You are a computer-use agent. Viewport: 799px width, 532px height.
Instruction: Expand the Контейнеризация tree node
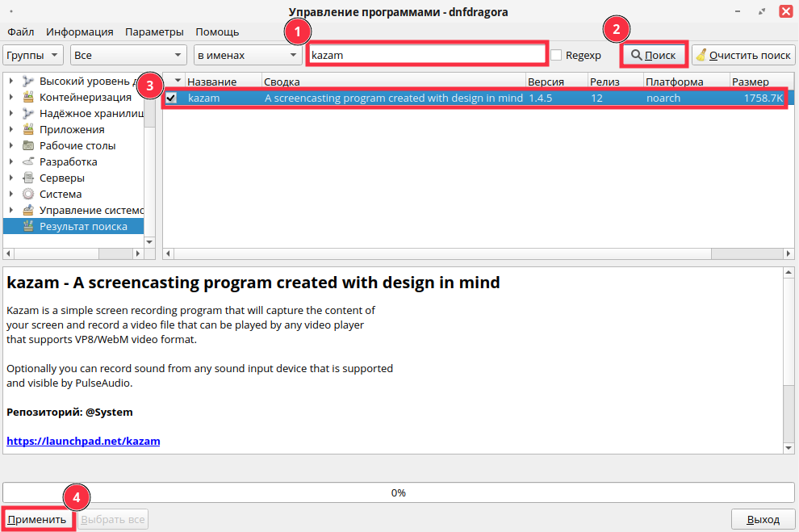click(11, 97)
